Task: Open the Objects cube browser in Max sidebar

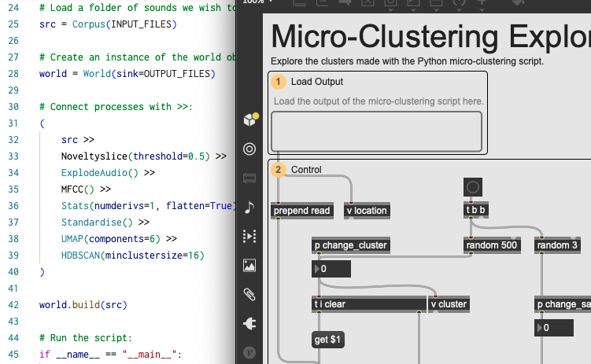Action: point(249,119)
